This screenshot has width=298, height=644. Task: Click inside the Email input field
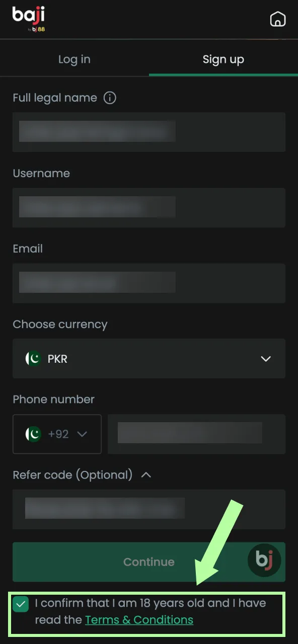pos(149,283)
